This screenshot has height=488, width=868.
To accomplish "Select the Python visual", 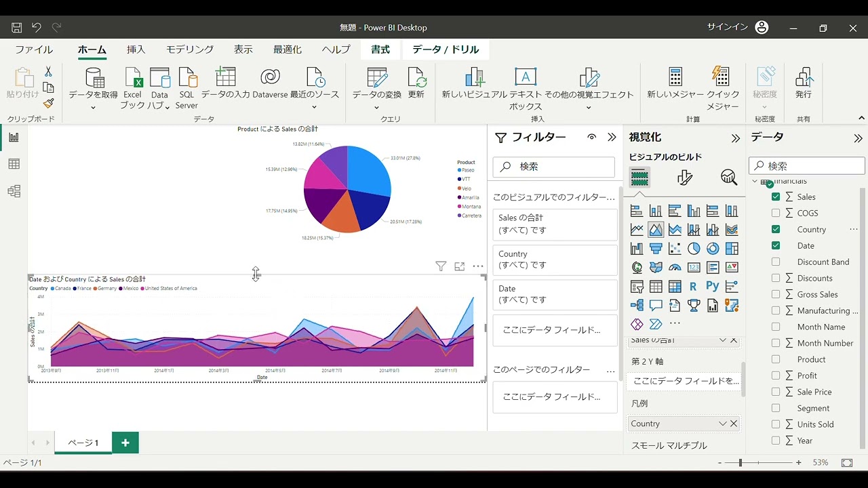I will (713, 287).
